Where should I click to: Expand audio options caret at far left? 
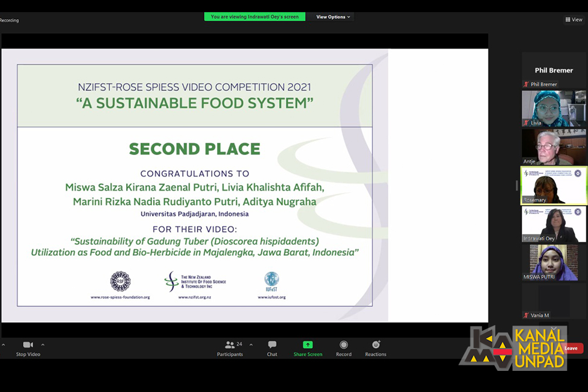click(3, 345)
